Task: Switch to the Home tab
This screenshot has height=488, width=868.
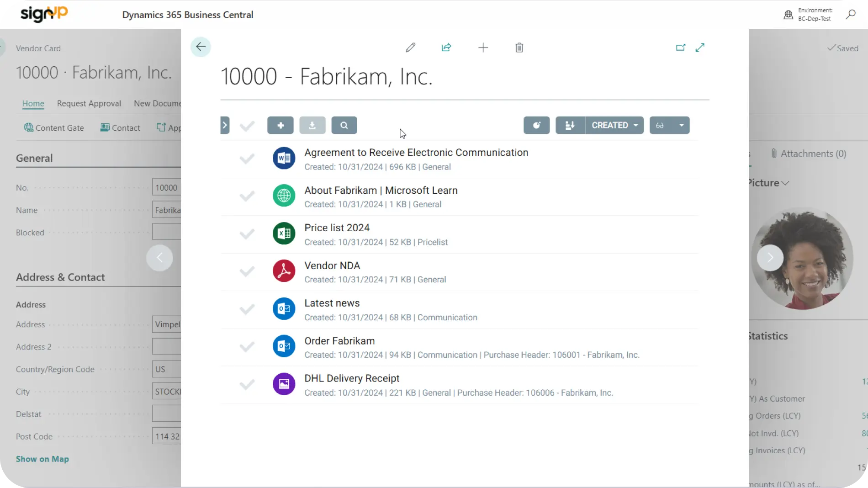Action: pyautogui.click(x=33, y=103)
